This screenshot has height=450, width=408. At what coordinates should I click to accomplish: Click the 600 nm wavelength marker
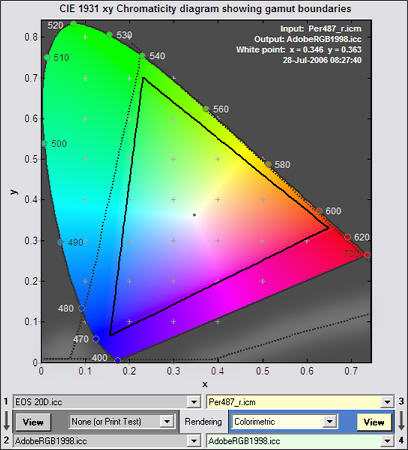click(x=319, y=211)
